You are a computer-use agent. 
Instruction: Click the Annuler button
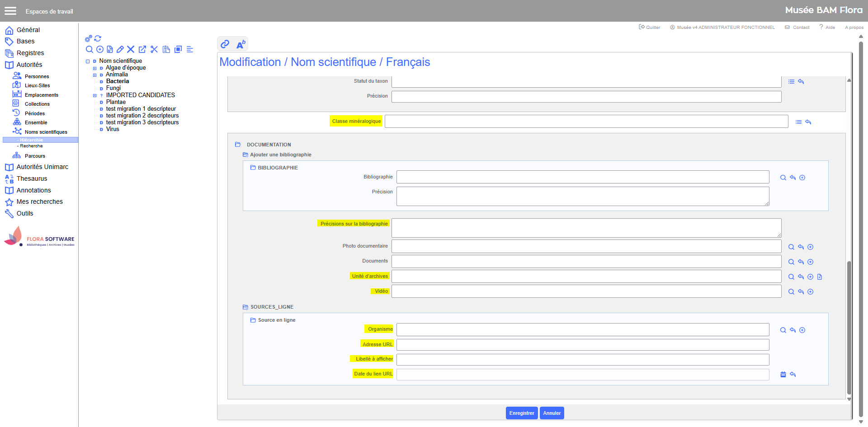(552, 413)
